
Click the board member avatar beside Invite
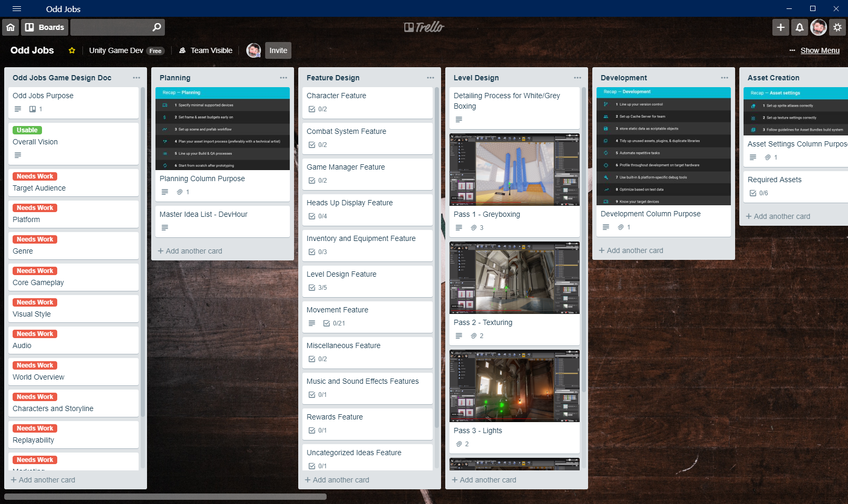(254, 50)
